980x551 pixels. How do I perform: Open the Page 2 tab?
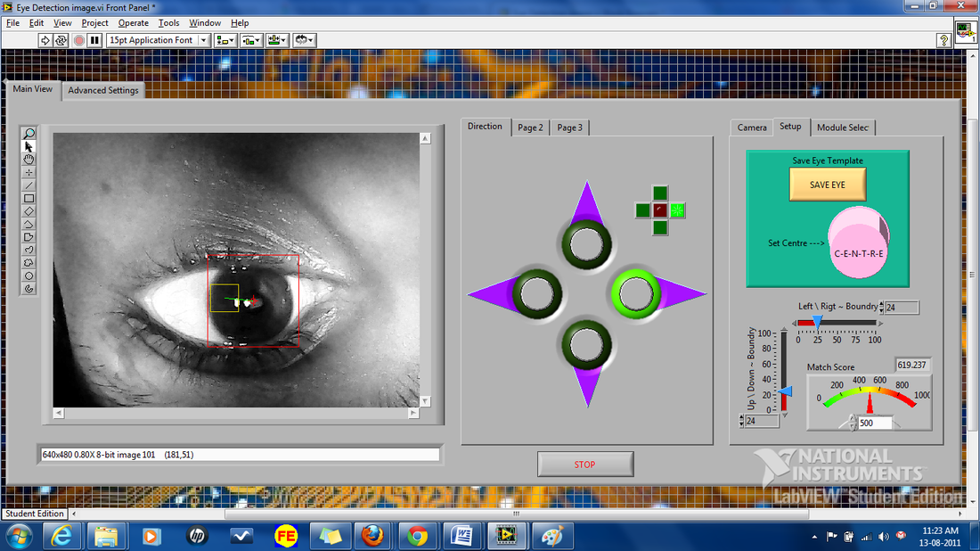click(x=531, y=127)
